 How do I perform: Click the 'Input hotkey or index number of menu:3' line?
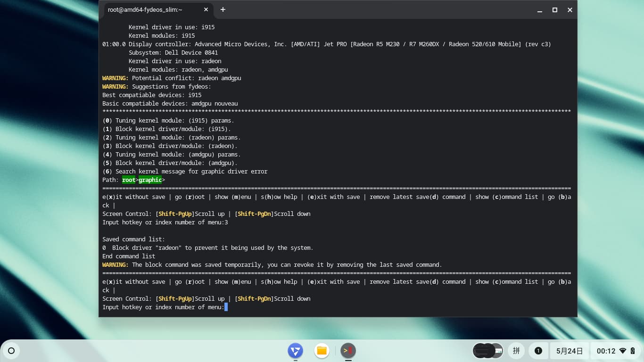tap(165, 222)
